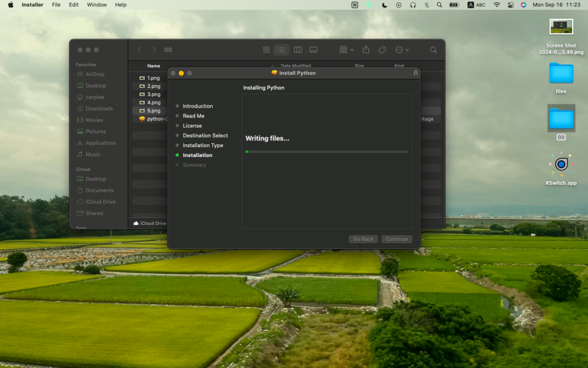Image resolution: width=588 pixels, height=368 pixels.
Task: Open Wi-Fi status menu
Action: (x=497, y=5)
